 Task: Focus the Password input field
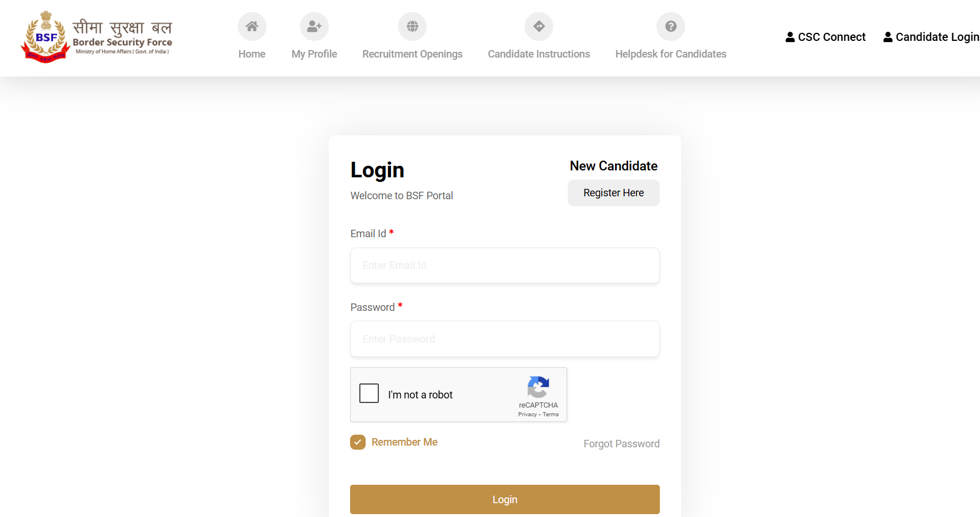[x=505, y=339]
